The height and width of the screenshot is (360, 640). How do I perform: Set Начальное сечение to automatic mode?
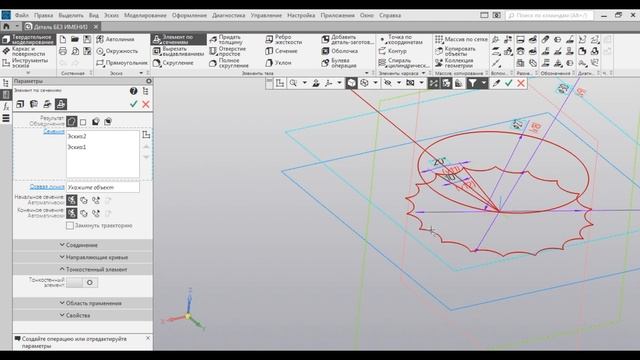71,200
